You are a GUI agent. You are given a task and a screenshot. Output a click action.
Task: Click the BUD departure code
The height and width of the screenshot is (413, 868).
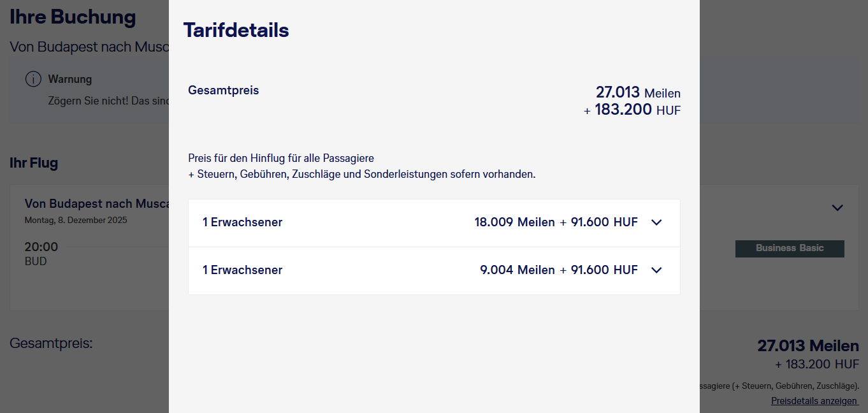[x=36, y=261]
